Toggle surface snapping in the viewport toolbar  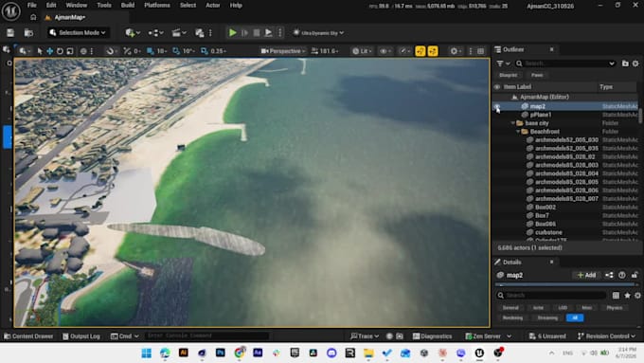point(110,51)
